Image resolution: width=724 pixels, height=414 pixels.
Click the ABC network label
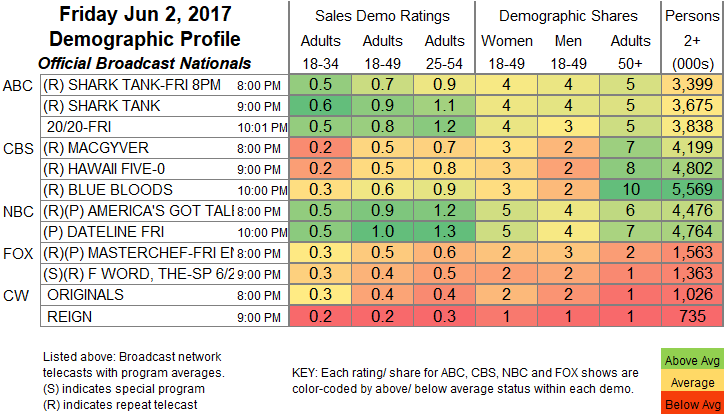tap(17, 85)
